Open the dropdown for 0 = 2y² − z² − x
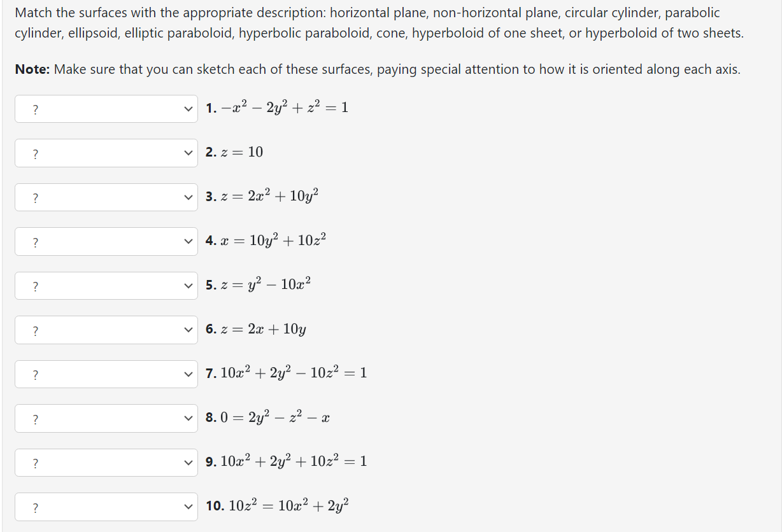 106,418
